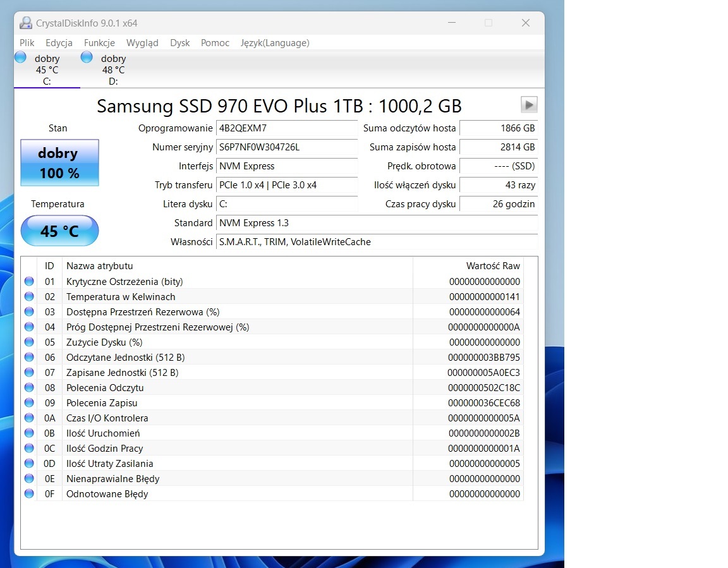The image size is (728, 568).
Task: Click status orb for Czas I/O Kontrolera
Action: point(29,418)
